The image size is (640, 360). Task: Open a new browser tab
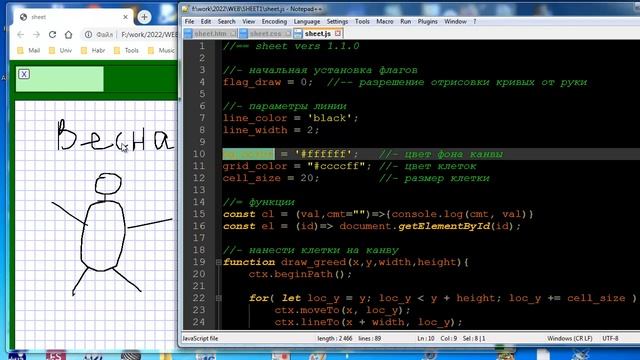[144, 17]
